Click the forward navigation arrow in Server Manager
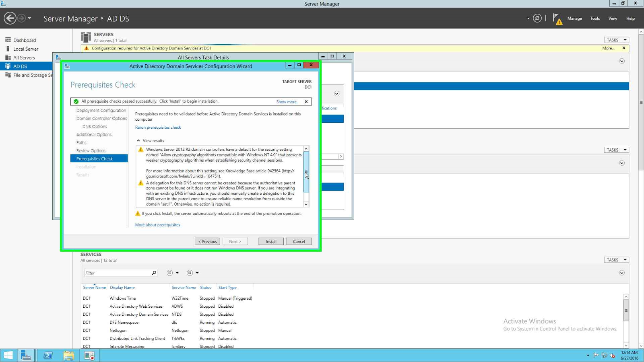The width and height of the screenshot is (644, 362). (22, 18)
